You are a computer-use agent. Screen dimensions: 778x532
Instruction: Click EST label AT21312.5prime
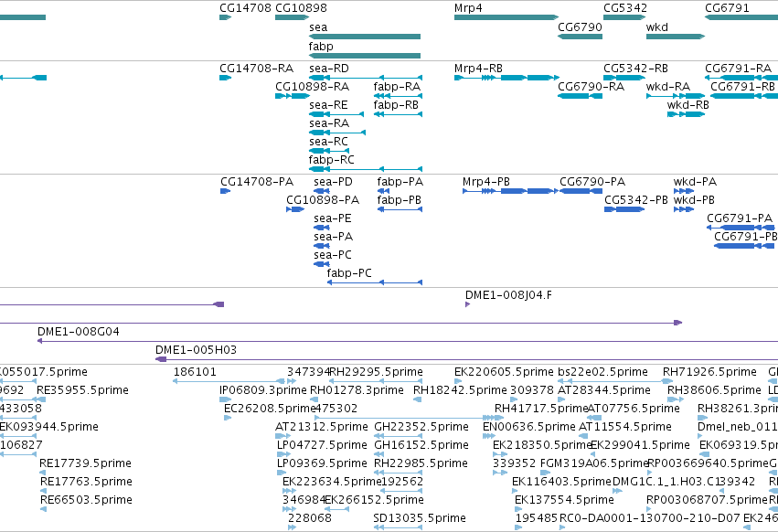322,427
